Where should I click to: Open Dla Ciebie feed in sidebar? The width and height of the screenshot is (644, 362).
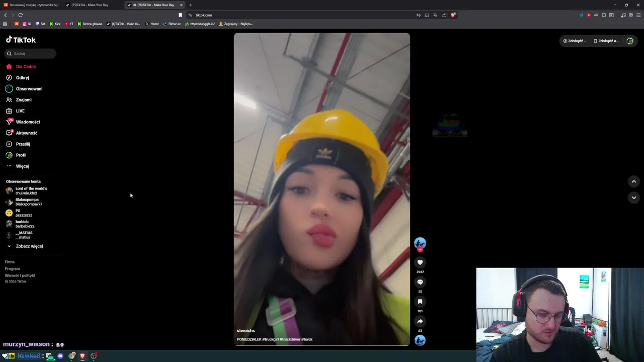tap(21, 66)
